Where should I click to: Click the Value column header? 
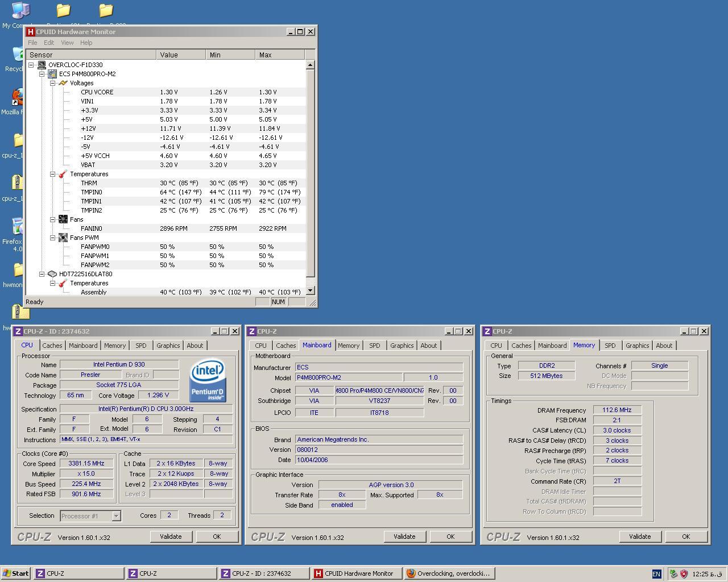181,55
